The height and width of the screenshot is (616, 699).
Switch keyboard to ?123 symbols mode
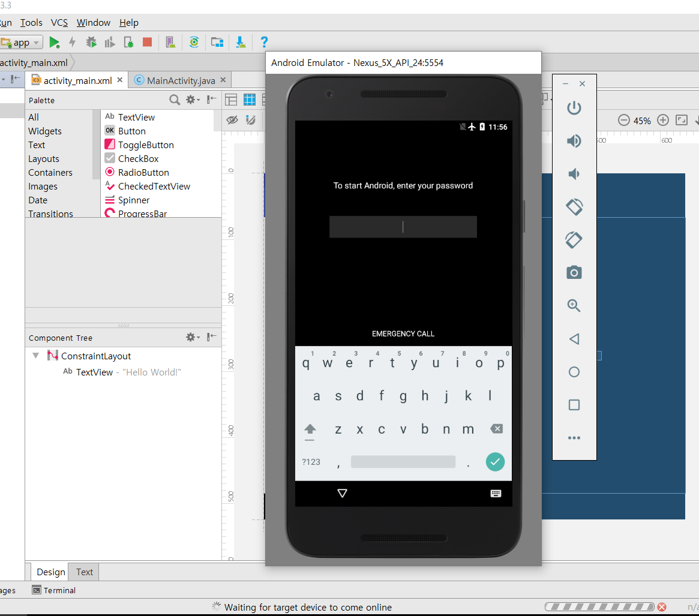(x=311, y=462)
